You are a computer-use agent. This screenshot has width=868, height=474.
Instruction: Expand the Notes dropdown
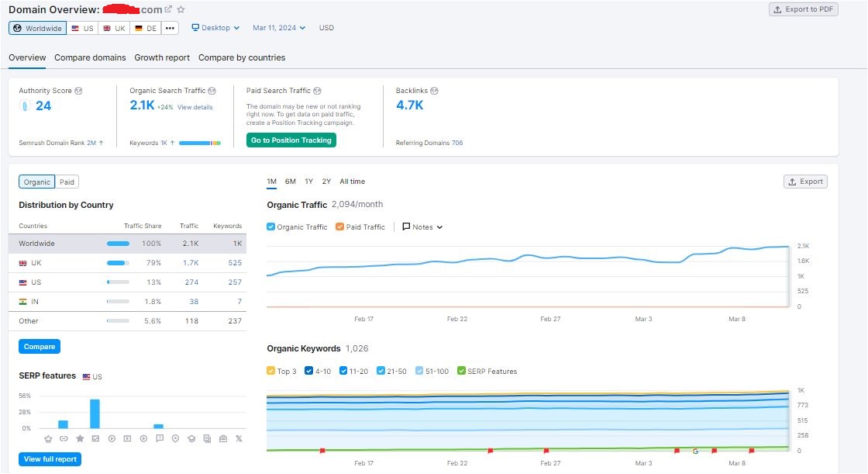pyautogui.click(x=422, y=227)
